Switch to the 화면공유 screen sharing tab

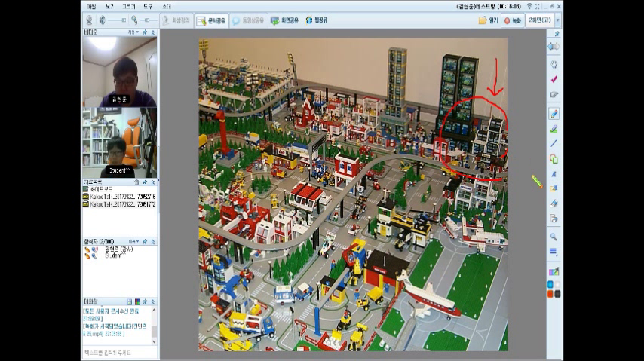point(284,20)
